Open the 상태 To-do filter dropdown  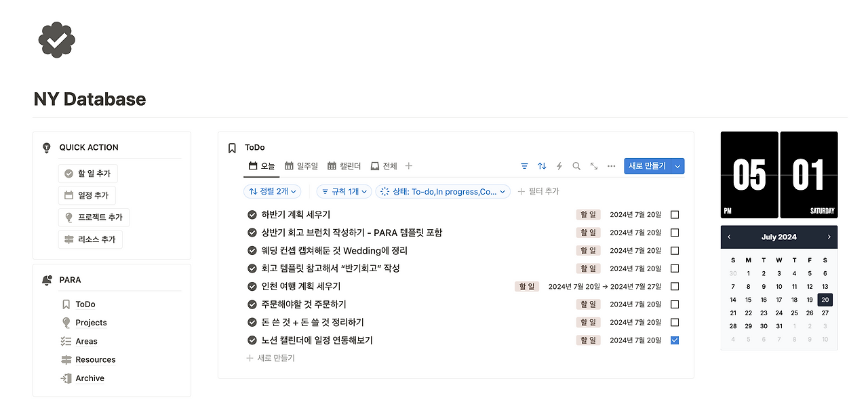coord(442,191)
